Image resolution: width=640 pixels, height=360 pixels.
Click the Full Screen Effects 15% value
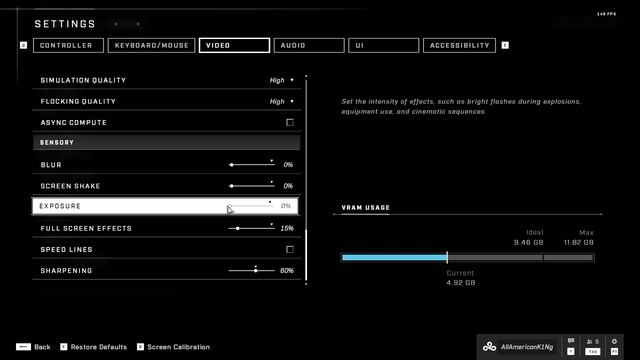pos(287,228)
